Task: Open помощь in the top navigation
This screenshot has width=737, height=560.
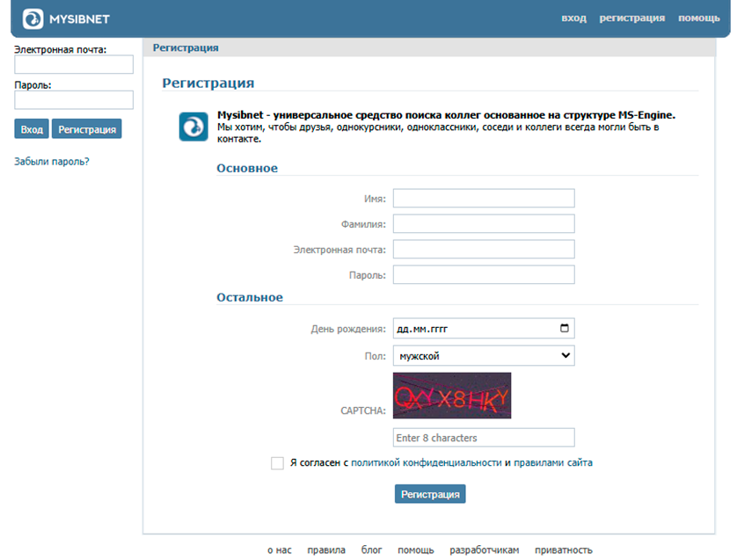Action: 699,18
